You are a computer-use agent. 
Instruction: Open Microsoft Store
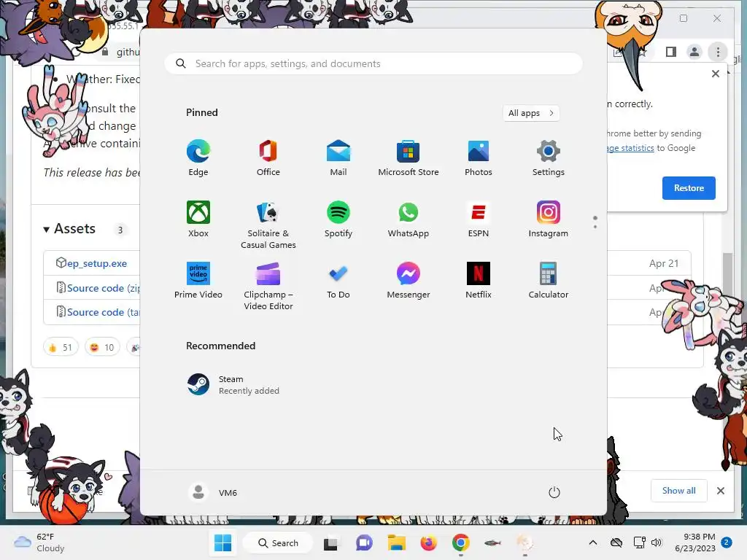tap(409, 158)
